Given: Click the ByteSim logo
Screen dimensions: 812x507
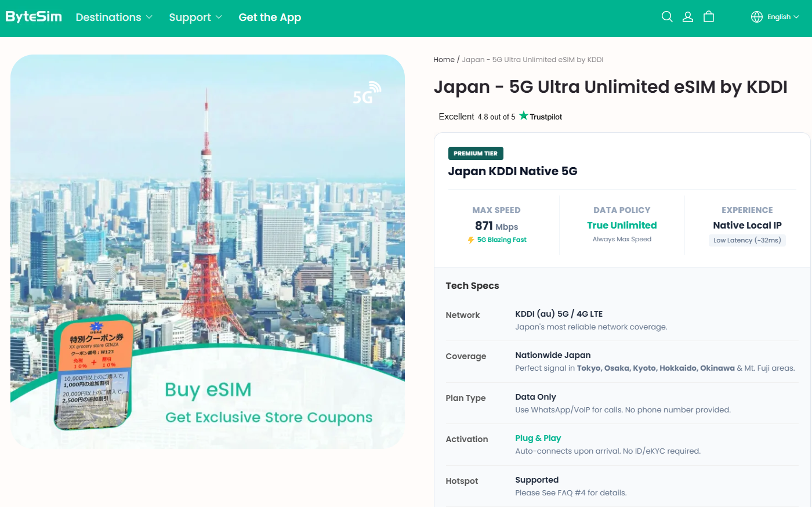Looking at the screenshot, I should (34, 17).
